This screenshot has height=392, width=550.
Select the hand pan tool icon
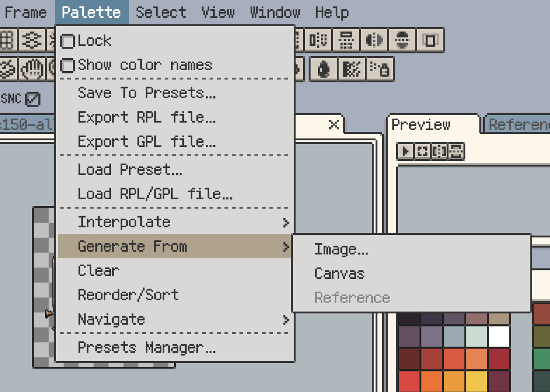pos(33,70)
